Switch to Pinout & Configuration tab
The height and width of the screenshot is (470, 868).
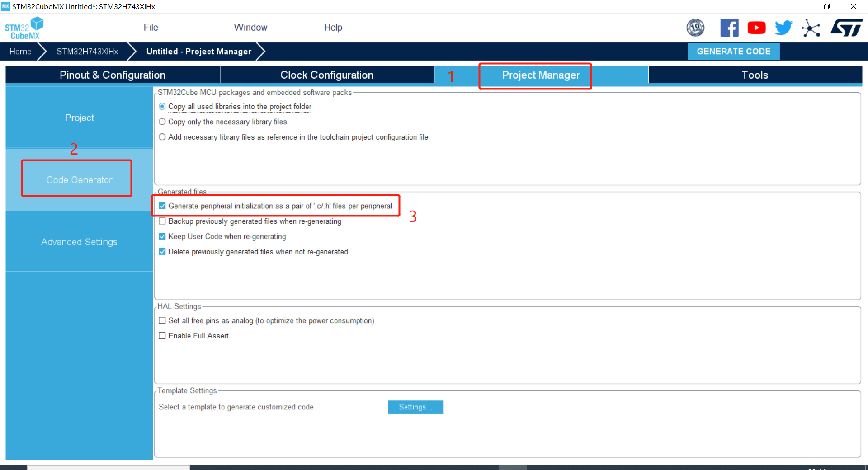tap(113, 75)
